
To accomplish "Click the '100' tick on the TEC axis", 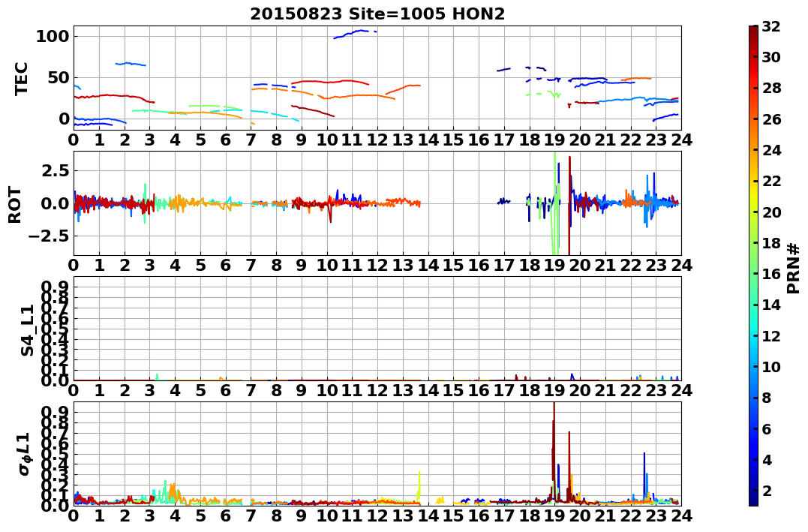I will tap(53, 36).
